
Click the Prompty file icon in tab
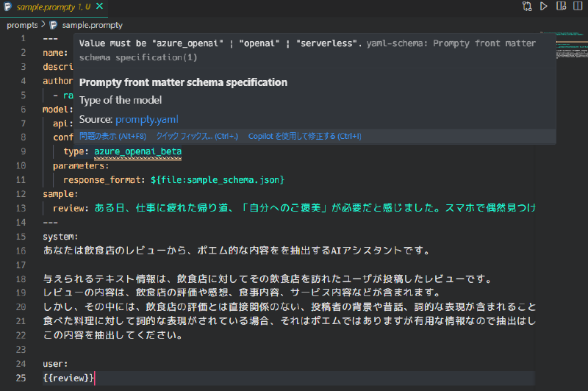pyautogui.click(x=7, y=7)
